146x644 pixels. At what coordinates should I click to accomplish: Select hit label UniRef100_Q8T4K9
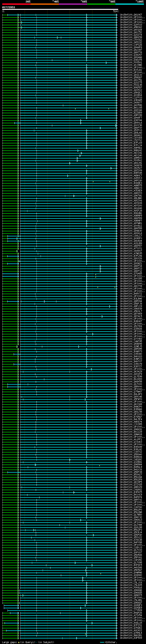[x=131, y=313]
